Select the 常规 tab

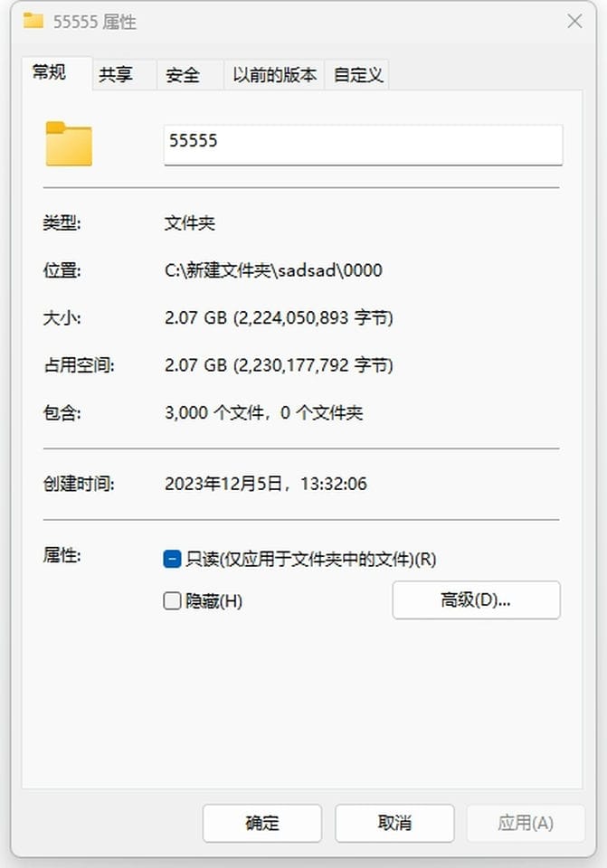point(57,72)
